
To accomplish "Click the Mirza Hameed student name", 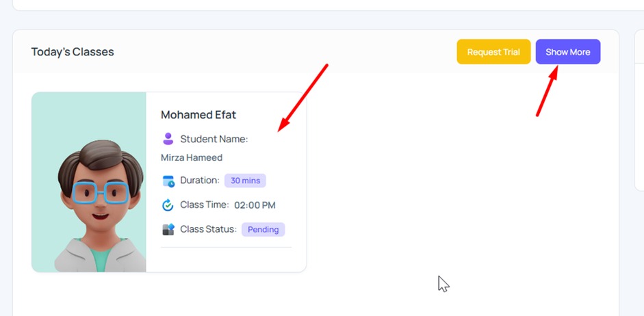I will tap(192, 157).
